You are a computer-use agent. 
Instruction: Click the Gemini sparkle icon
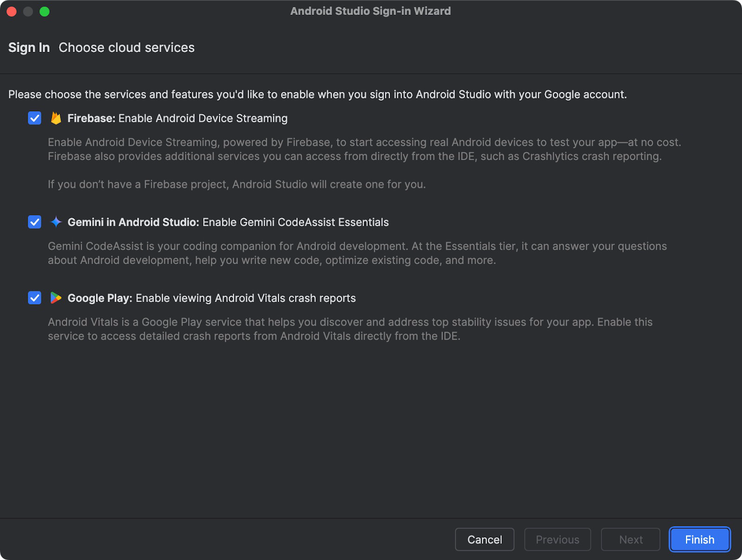(x=56, y=222)
